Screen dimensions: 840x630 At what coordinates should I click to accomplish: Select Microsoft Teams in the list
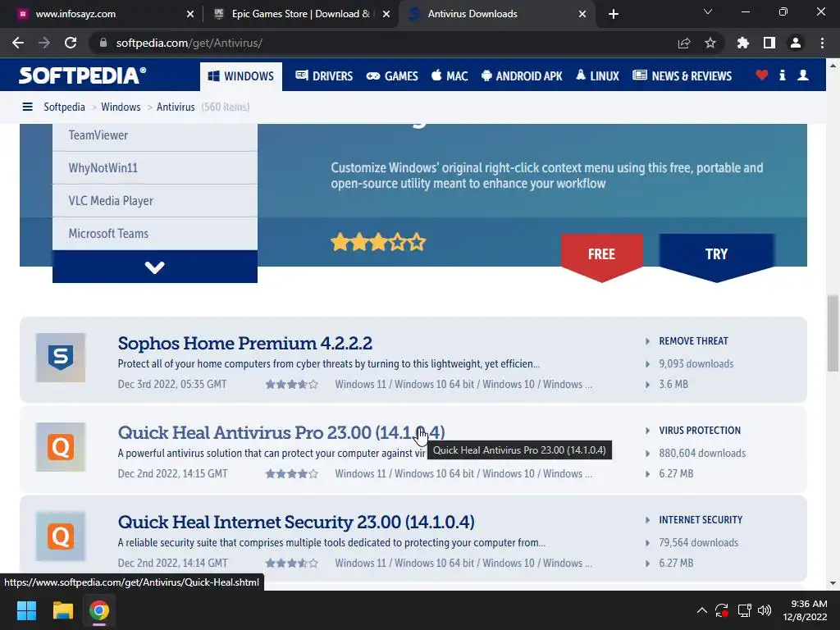pyautogui.click(x=155, y=234)
